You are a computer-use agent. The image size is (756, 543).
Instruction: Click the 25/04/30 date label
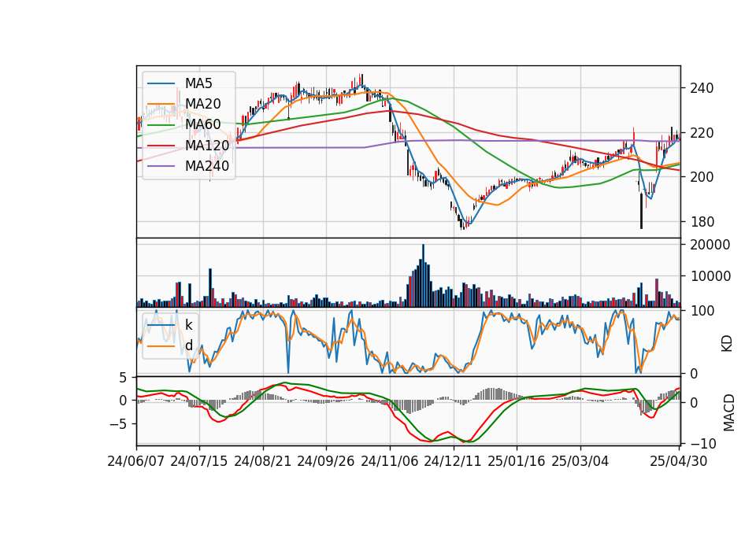(679, 461)
